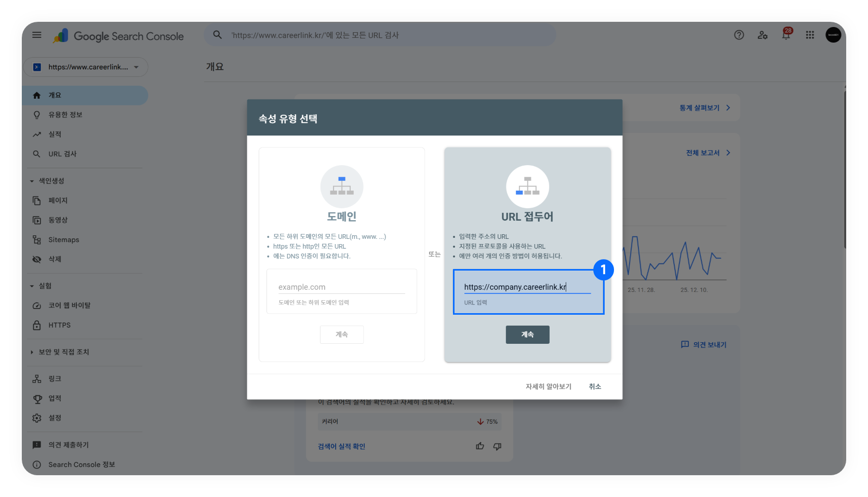Open 전체 보고서 link
868x497 pixels.
tap(708, 153)
